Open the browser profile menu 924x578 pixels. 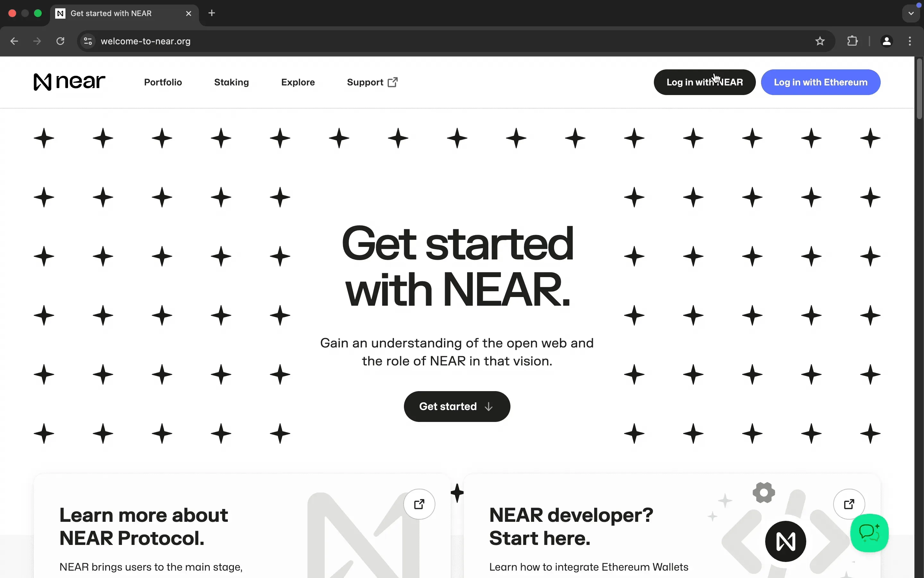tap(886, 41)
